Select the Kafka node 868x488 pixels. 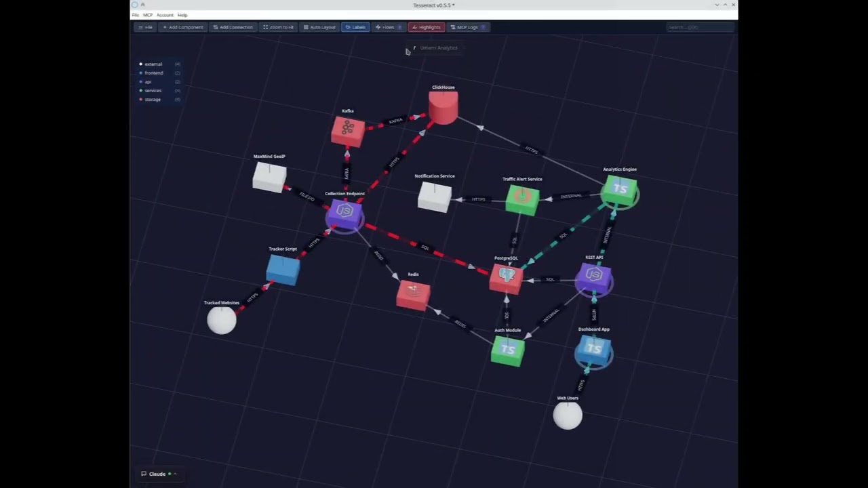[348, 131]
